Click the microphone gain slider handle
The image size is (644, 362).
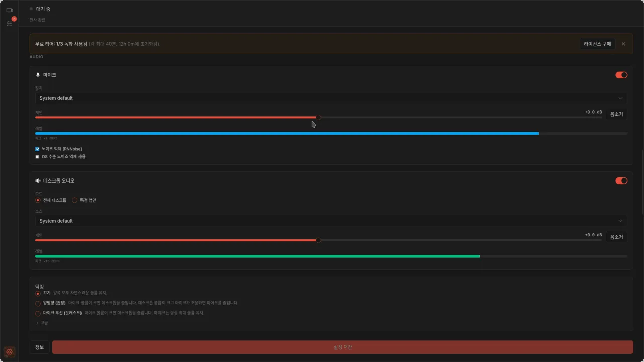click(x=318, y=117)
